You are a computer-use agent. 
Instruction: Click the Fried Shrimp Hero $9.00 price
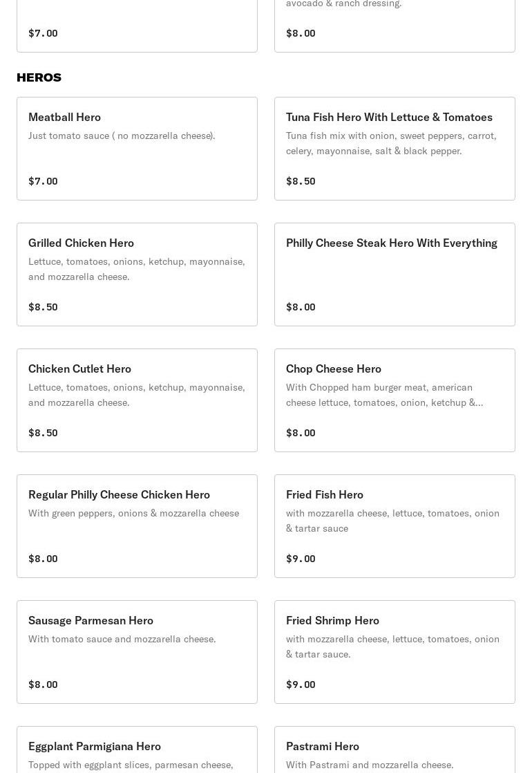click(301, 684)
